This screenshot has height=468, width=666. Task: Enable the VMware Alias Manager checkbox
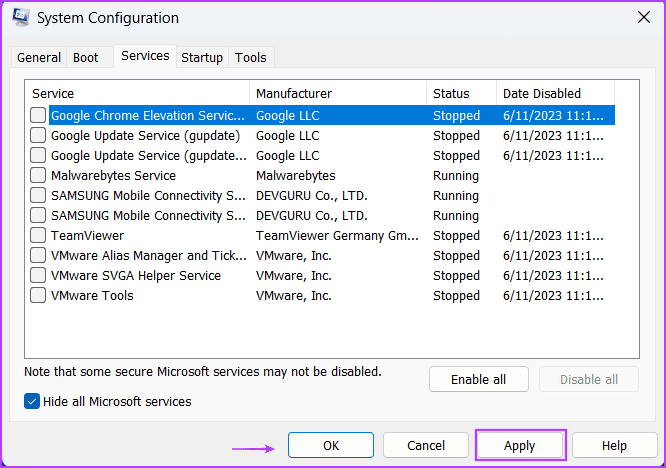click(38, 255)
